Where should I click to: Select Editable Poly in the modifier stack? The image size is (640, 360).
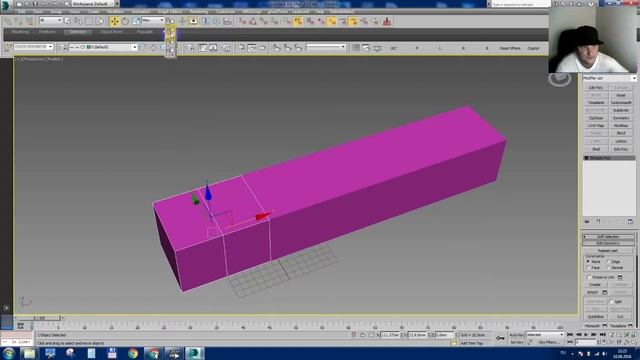(609, 158)
